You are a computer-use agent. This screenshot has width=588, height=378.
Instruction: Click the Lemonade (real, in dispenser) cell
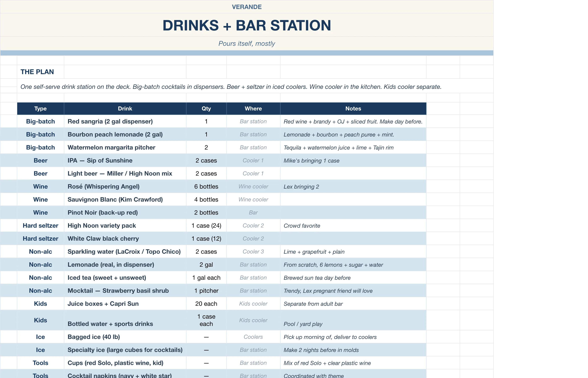click(125, 264)
